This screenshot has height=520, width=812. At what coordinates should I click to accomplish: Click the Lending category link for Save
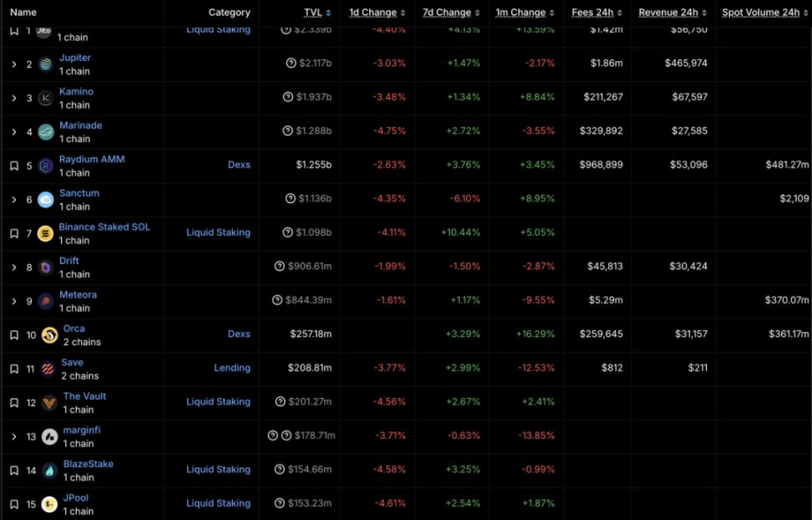[x=231, y=368]
